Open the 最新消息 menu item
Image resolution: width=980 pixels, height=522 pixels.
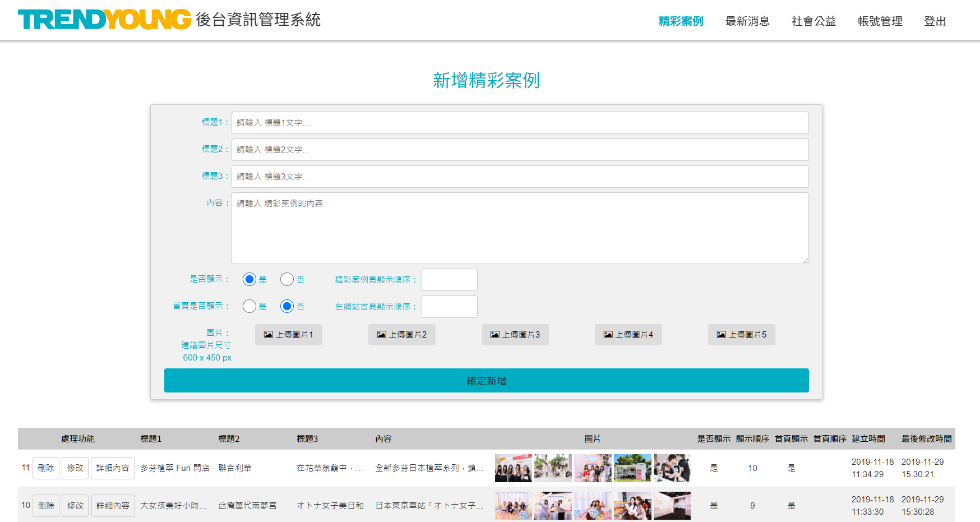(747, 21)
